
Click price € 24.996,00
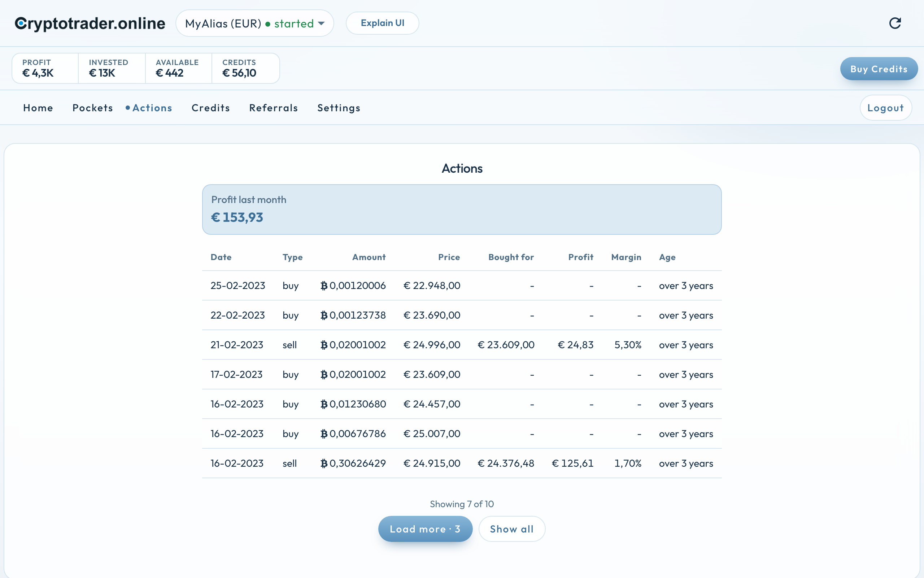tap(432, 345)
